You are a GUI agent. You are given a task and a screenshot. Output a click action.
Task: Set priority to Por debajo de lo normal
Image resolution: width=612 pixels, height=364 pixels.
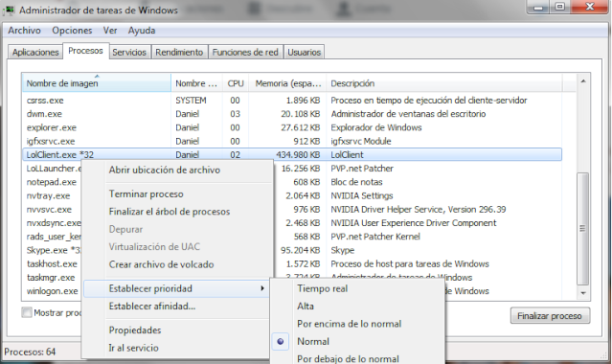coord(348,358)
